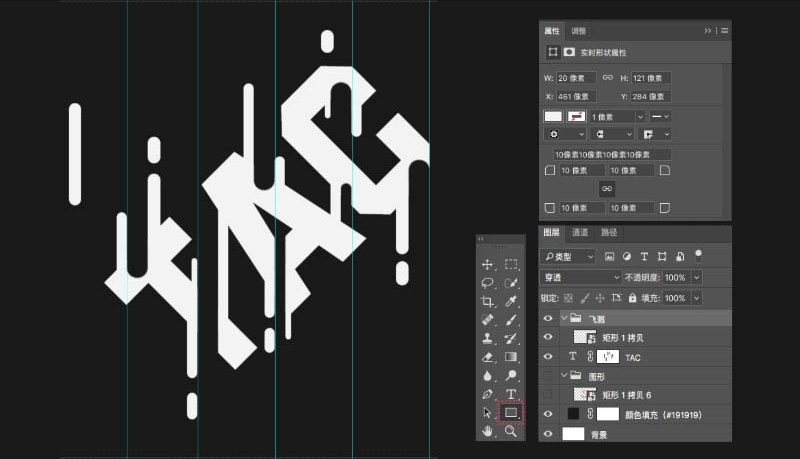Select the Eraser tool
Viewport: 800px width, 459px height.
[x=487, y=357]
